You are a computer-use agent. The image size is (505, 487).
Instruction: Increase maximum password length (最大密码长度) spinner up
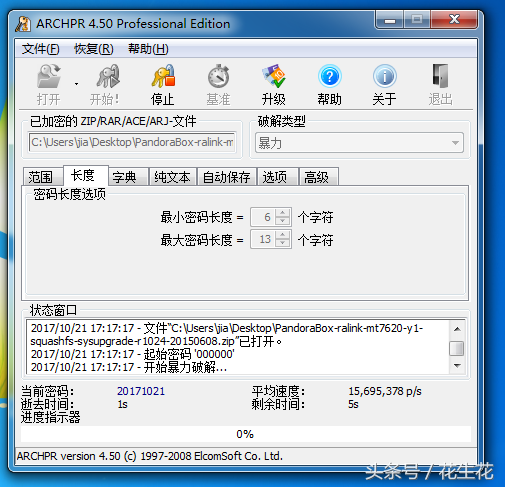coord(283,235)
